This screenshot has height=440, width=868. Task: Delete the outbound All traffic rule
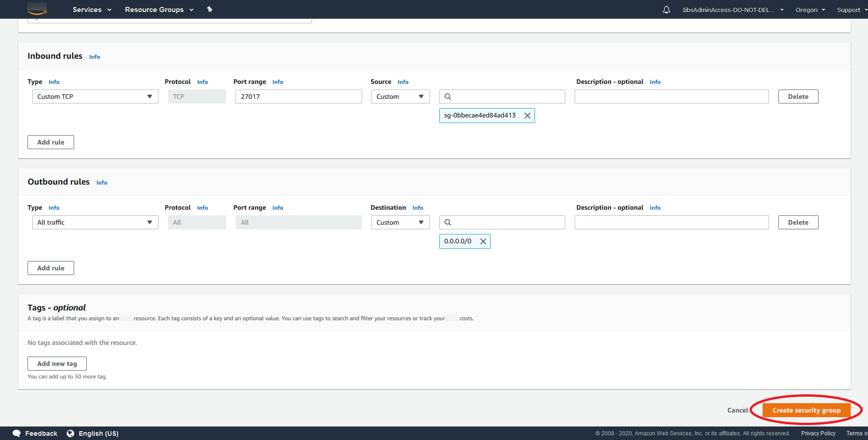coord(798,222)
